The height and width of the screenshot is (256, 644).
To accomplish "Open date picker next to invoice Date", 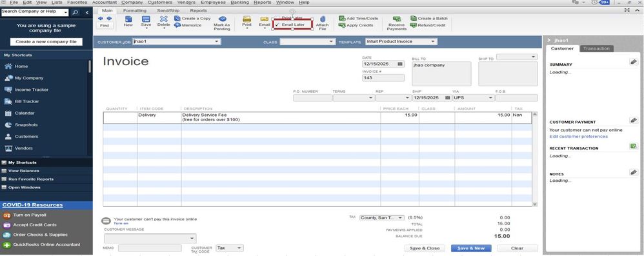I will pos(400,64).
